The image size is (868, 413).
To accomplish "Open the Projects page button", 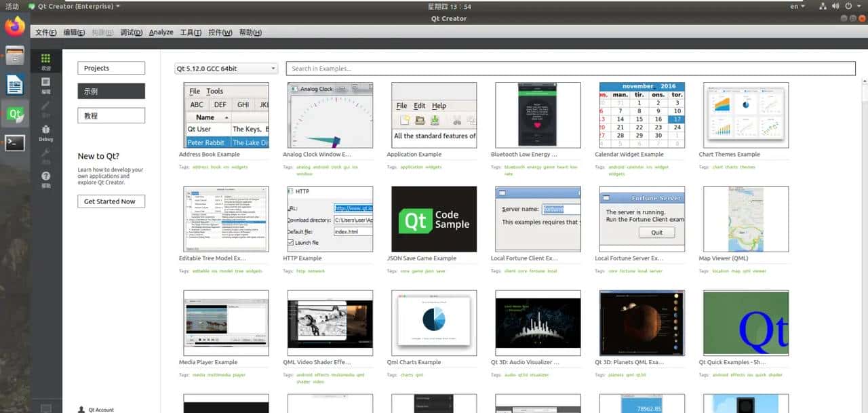I will pos(111,68).
